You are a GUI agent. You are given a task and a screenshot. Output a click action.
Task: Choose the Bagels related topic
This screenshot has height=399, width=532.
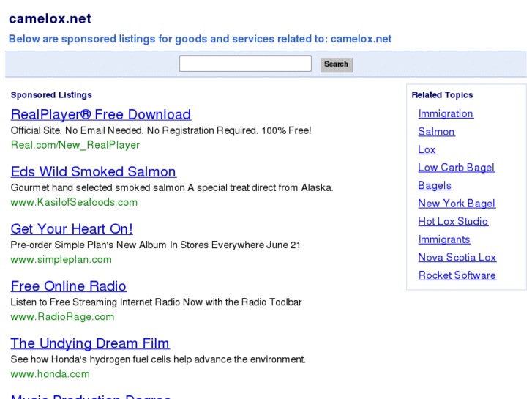click(x=435, y=185)
